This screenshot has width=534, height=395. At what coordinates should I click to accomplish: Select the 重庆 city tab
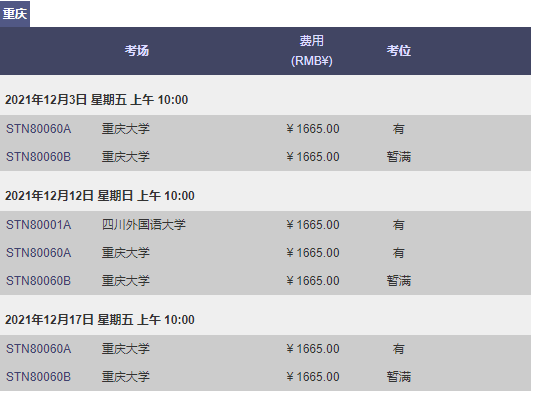(15, 14)
